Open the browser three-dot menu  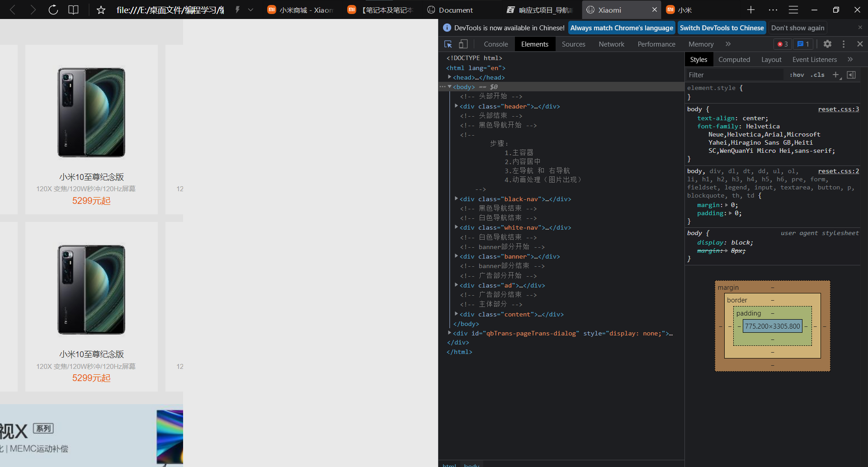click(773, 9)
